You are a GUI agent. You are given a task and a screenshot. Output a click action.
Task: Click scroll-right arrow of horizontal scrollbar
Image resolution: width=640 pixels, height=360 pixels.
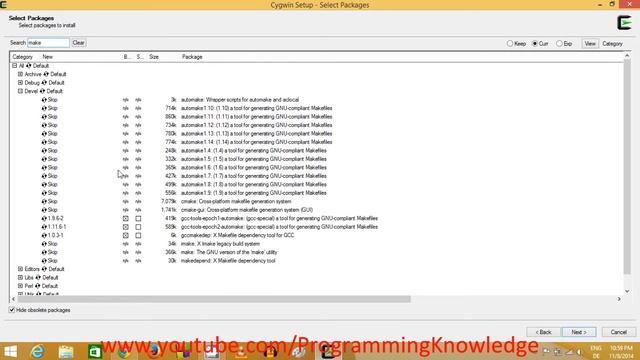point(619,299)
